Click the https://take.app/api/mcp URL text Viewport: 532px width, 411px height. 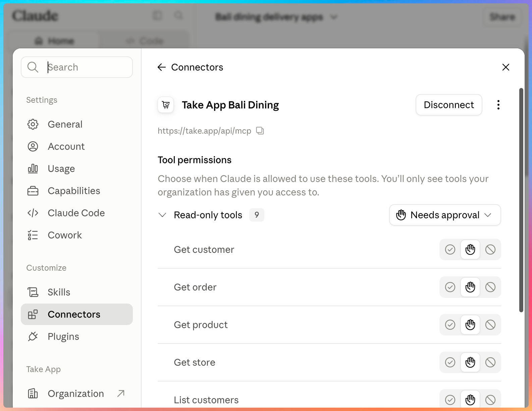click(x=204, y=131)
